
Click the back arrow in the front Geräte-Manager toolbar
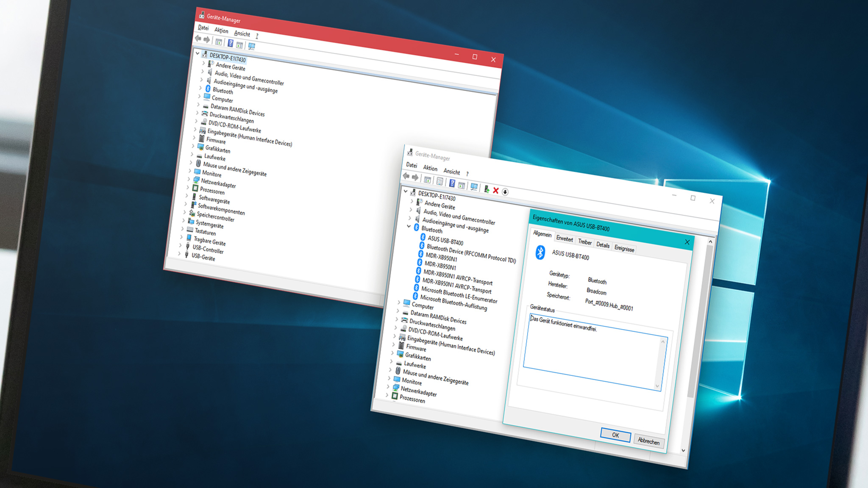click(x=406, y=176)
